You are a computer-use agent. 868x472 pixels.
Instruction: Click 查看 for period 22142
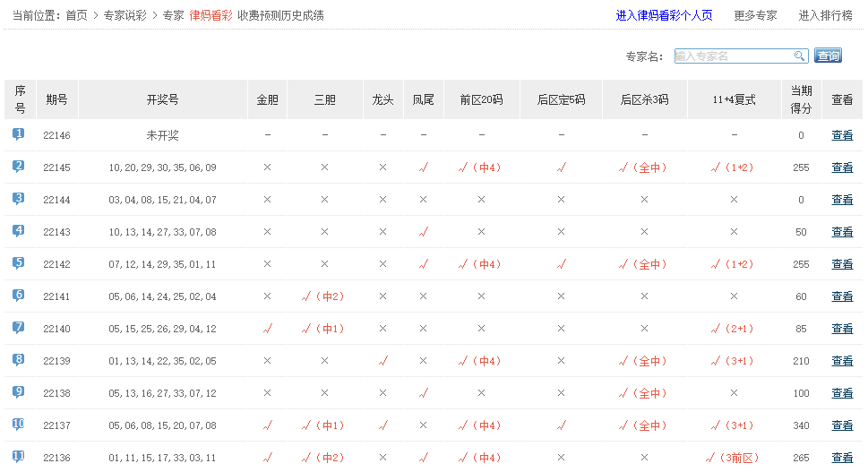(842, 264)
